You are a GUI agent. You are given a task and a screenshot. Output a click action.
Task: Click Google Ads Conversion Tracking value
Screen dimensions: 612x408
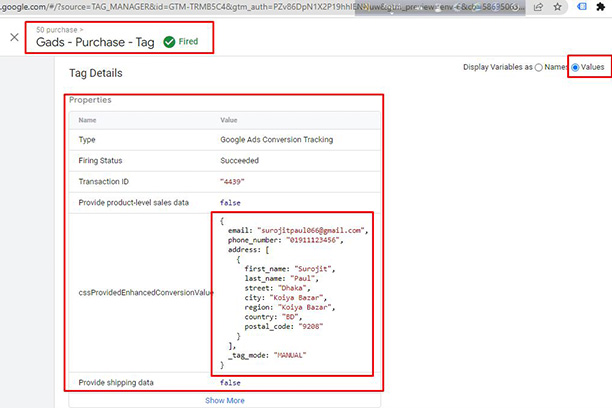coord(277,140)
